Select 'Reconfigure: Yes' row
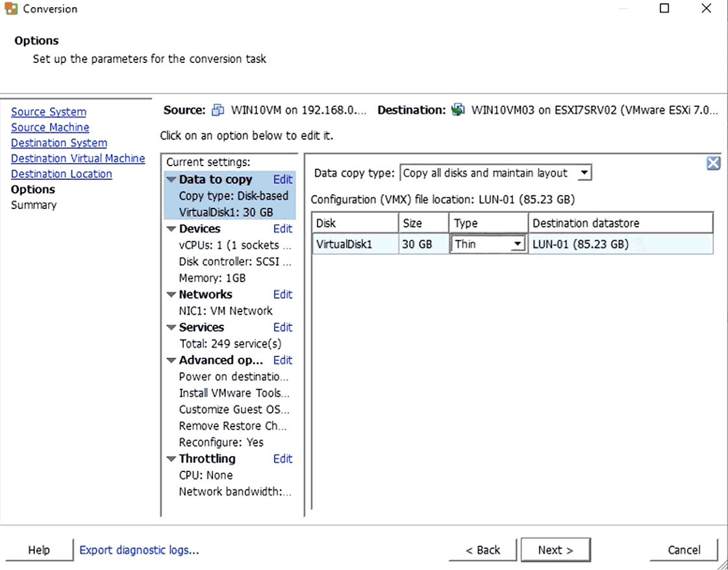The width and height of the screenshot is (728, 570). (221, 442)
